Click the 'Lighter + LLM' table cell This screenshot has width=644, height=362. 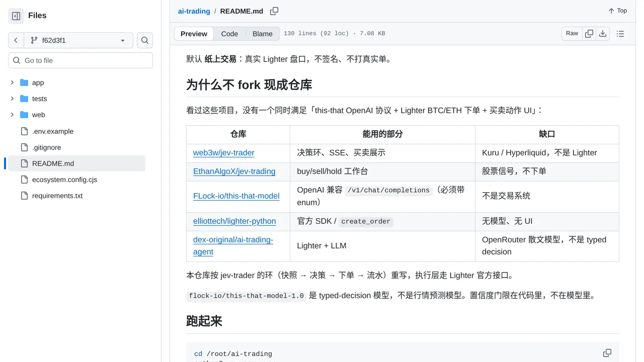pyautogui.click(x=382, y=246)
